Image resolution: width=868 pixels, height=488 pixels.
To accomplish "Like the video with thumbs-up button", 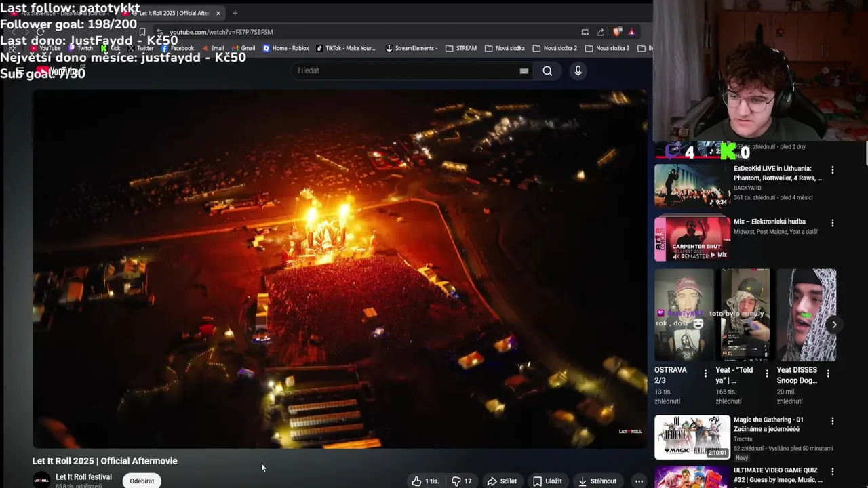I will [x=426, y=481].
